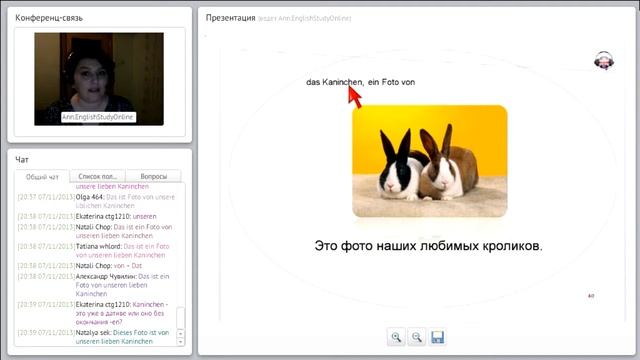Screen dimensions: 640x360
Task: Zoom in on the presentation slide
Action: [396, 337]
